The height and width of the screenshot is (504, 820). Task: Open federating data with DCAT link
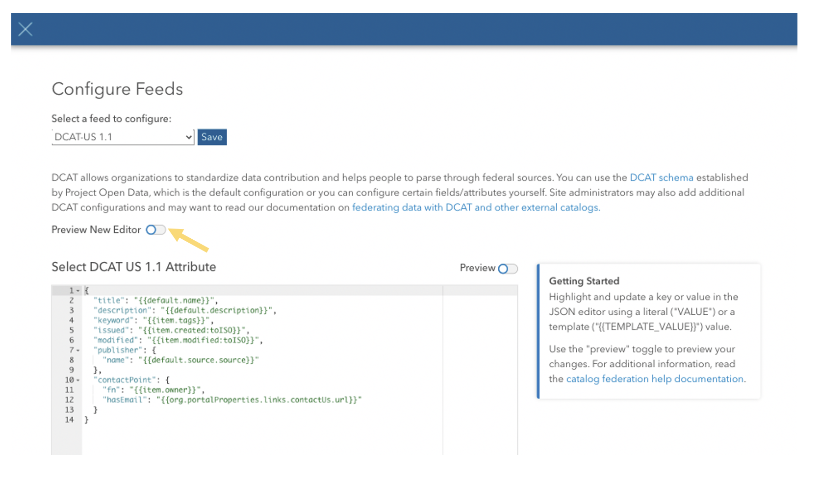[475, 207]
